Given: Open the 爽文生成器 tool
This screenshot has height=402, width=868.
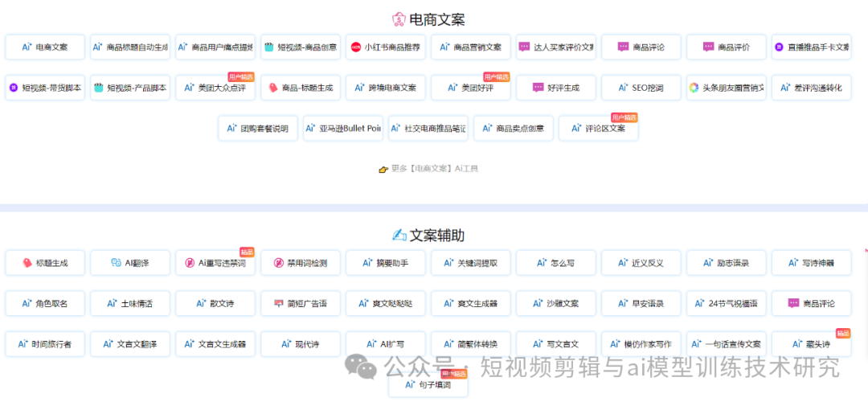Looking at the screenshot, I should [x=471, y=303].
